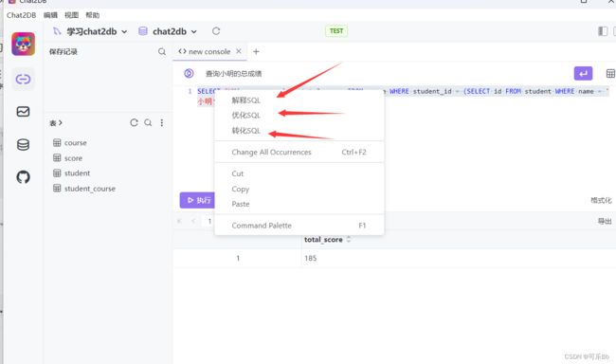Click the 执行 run button
The image size is (616, 364).
(198, 200)
